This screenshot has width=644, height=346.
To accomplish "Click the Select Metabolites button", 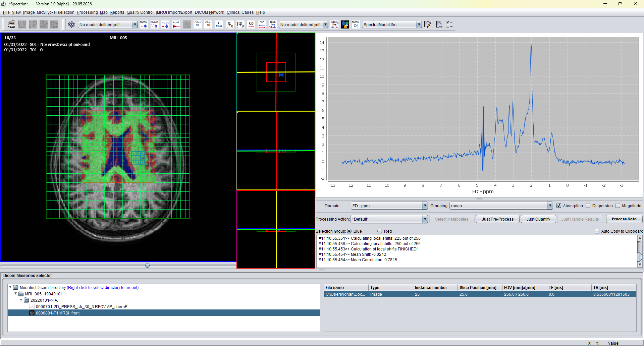I will pos(451,219).
